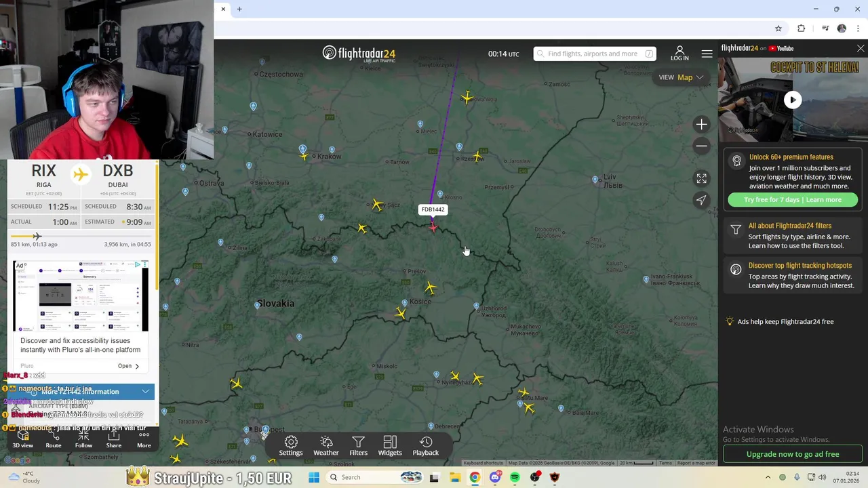The height and width of the screenshot is (488, 868).
Task: Click the Uzhhorod airport pin
Action: click(x=476, y=307)
